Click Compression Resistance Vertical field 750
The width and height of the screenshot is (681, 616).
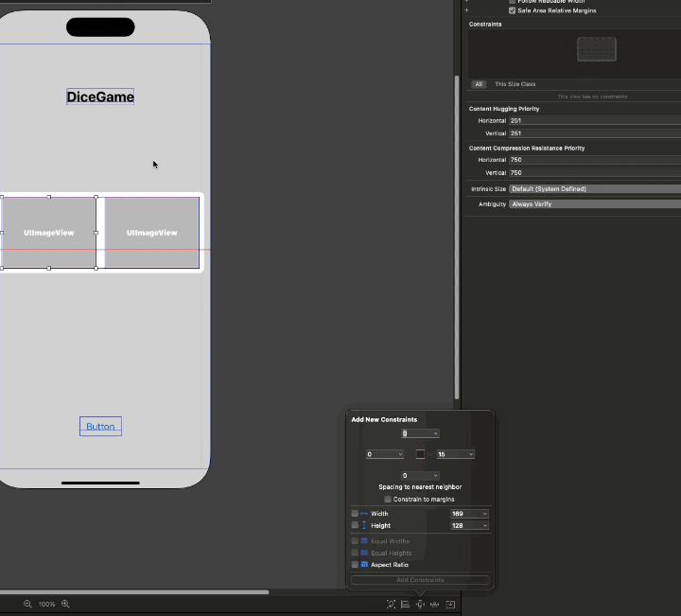pos(595,173)
